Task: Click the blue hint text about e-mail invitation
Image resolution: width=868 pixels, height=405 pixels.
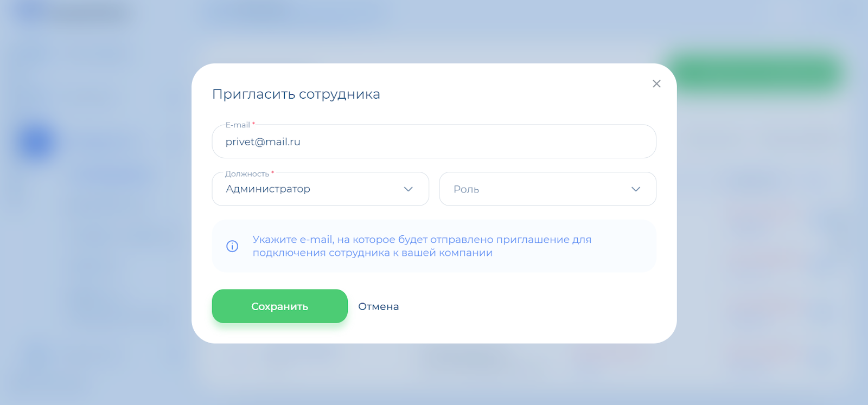Action: click(x=422, y=246)
